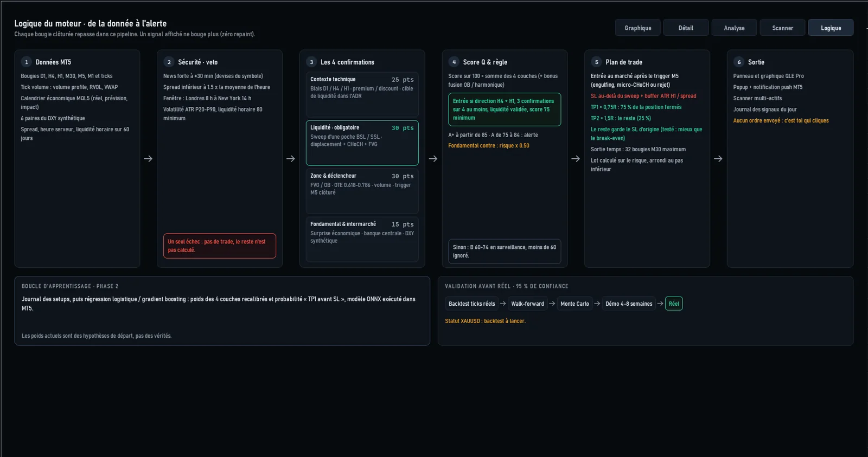Click step badge 4 of Score Q & règle

click(454, 62)
